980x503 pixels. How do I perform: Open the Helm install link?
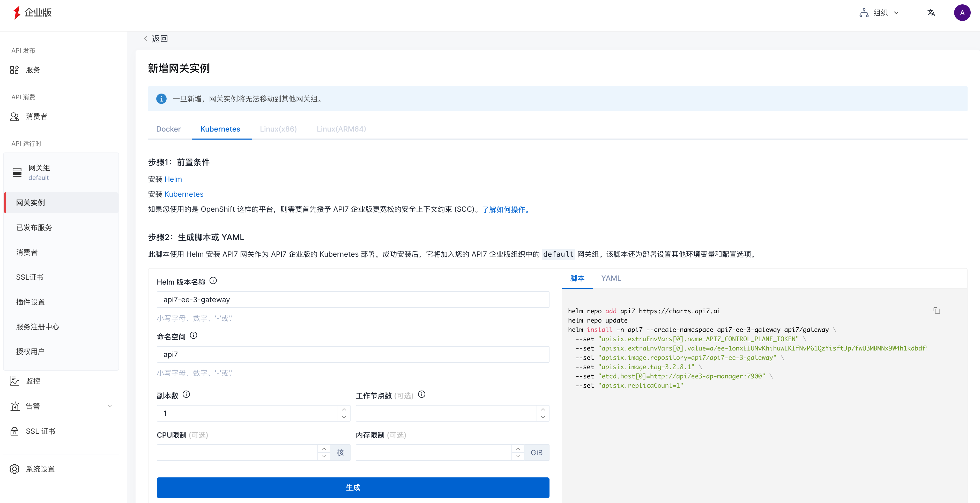coord(173,179)
